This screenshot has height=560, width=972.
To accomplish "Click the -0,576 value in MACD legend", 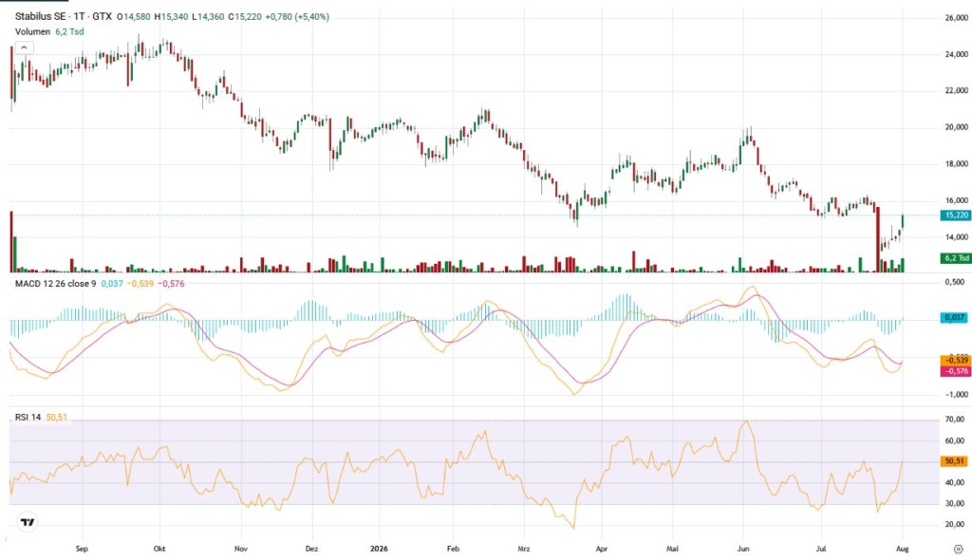I will pyautogui.click(x=171, y=284).
